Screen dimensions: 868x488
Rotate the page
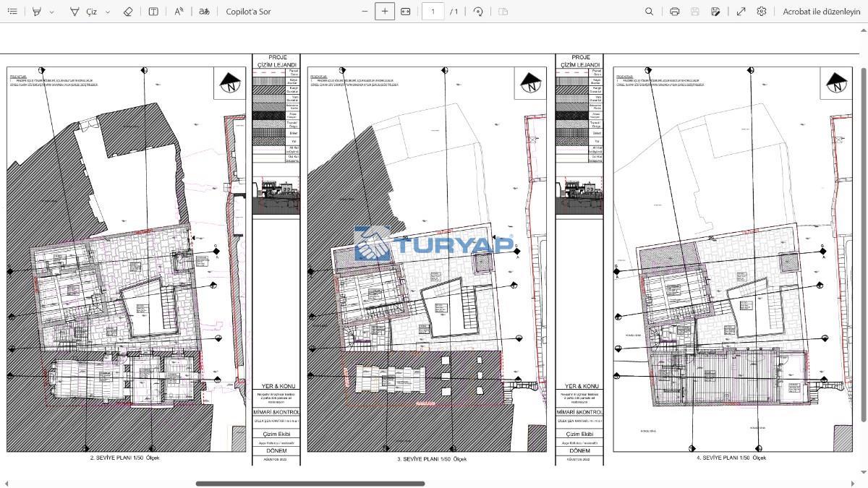pyautogui.click(x=478, y=12)
